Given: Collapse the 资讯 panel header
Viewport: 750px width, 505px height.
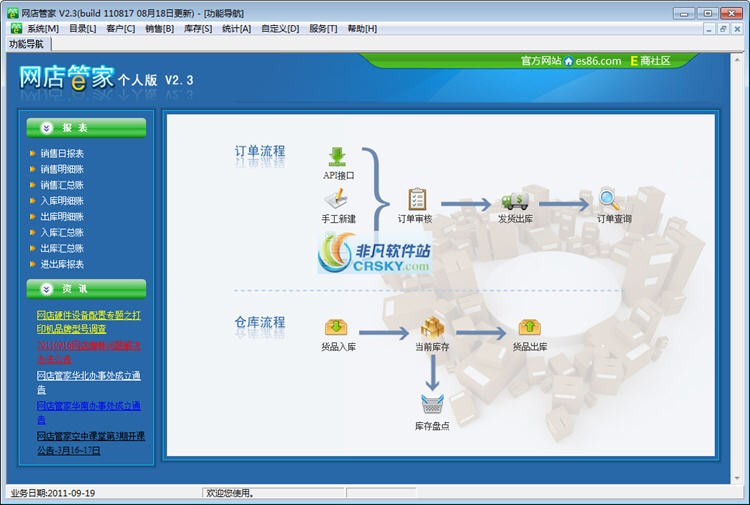Looking at the screenshot, I should coord(86,289).
